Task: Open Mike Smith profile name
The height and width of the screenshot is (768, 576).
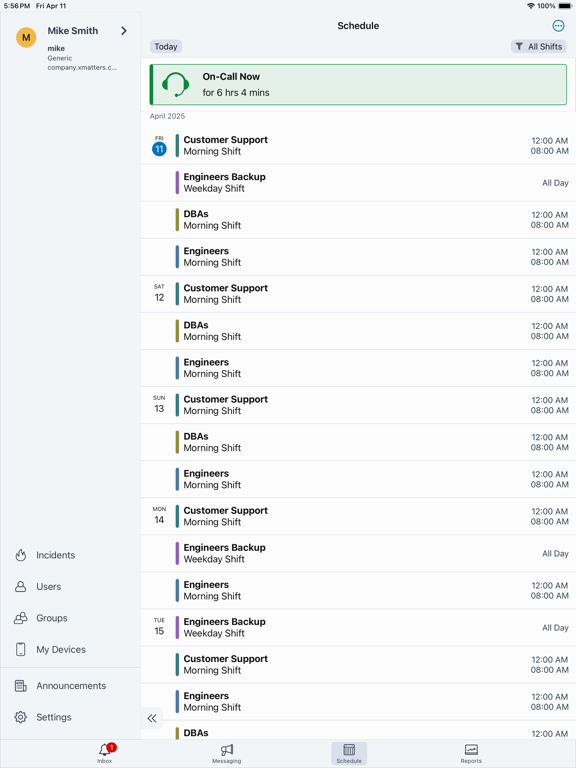Action: (x=72, y=31)
